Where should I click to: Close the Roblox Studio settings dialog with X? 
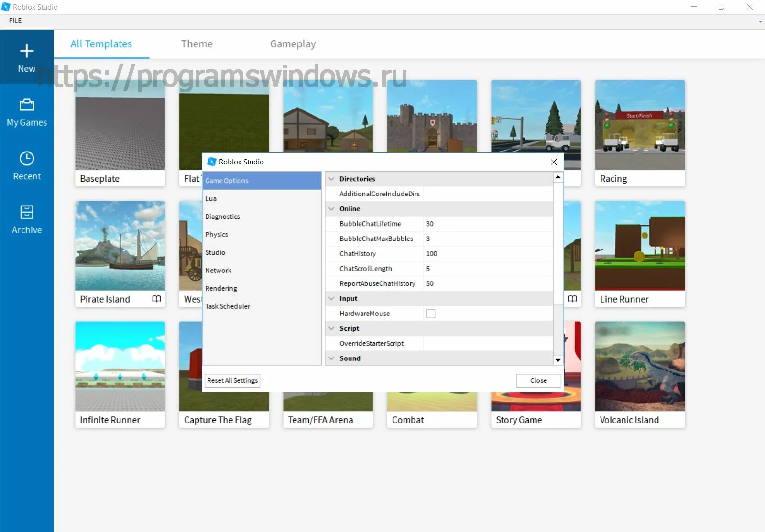tap(554, 162)
